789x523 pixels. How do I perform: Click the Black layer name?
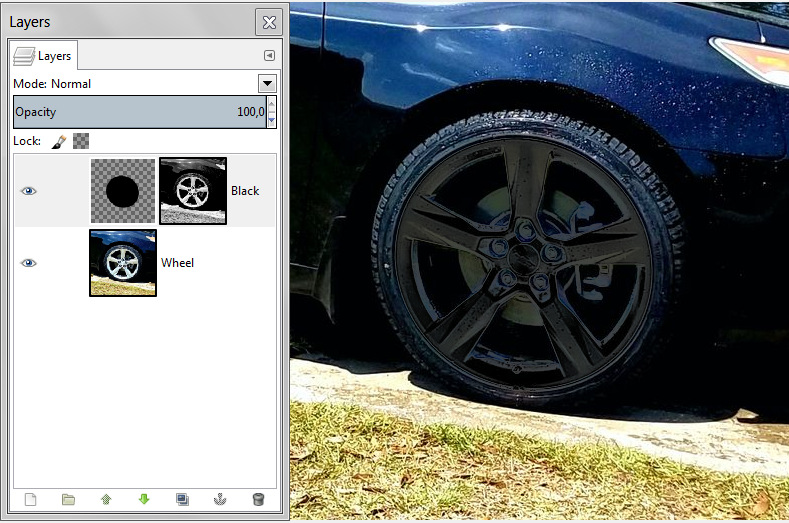click(x=245, y=191)
